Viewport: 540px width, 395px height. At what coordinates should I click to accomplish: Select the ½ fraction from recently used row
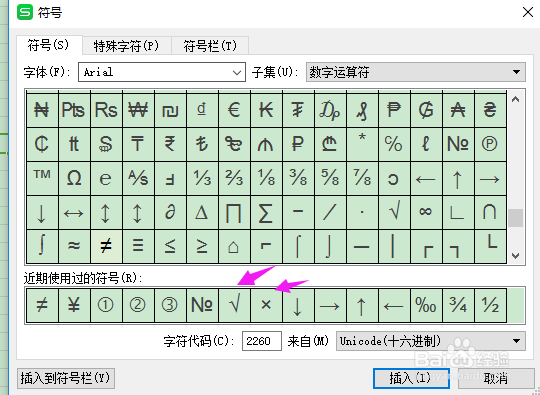click(x=490, y=305)
